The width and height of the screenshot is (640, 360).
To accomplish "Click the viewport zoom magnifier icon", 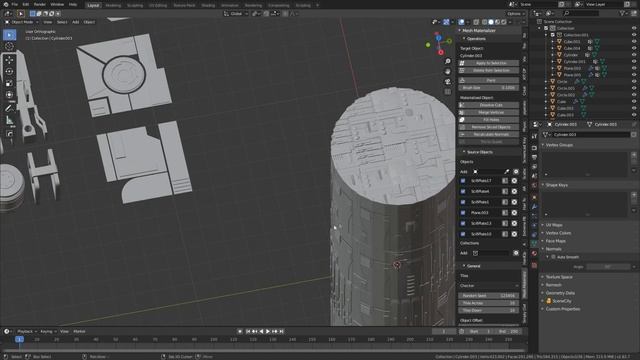I will point(448,61).
